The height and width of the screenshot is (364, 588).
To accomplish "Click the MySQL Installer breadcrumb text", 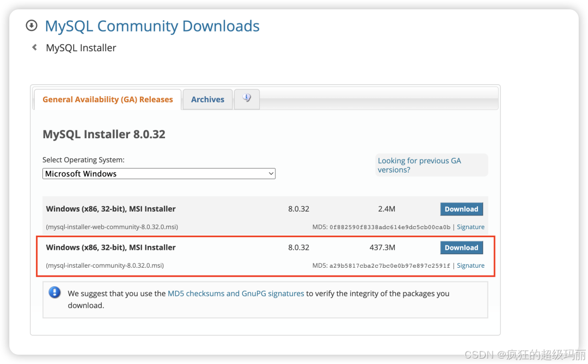I will coord(81,48).
